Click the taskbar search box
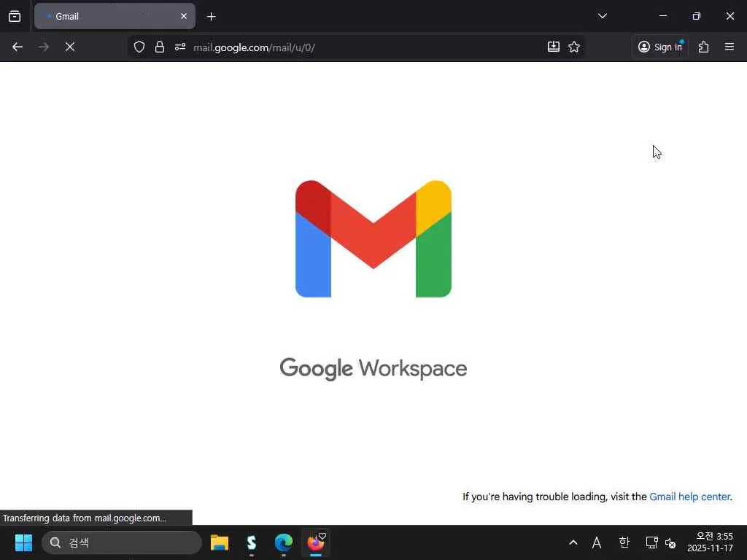This screenshot has width=747, height=560. (x=122, y=542)
